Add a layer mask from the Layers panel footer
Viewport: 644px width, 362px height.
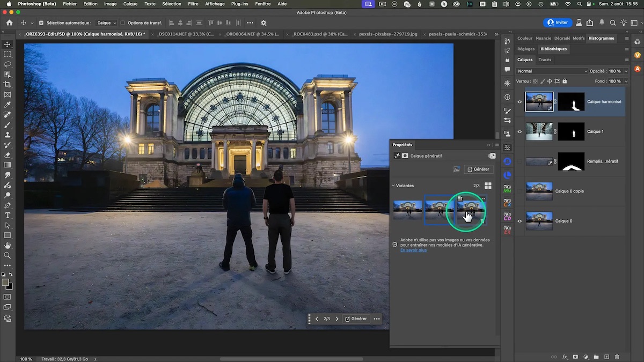(575, 357)
